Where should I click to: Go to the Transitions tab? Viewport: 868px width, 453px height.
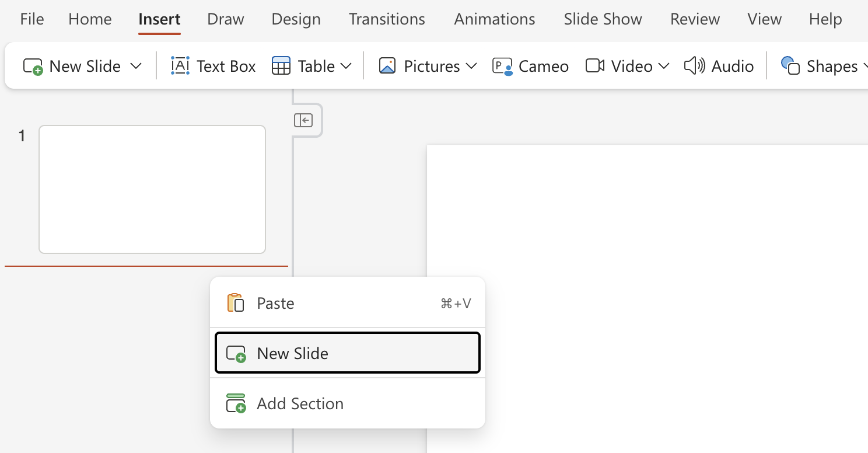(387, 19)
